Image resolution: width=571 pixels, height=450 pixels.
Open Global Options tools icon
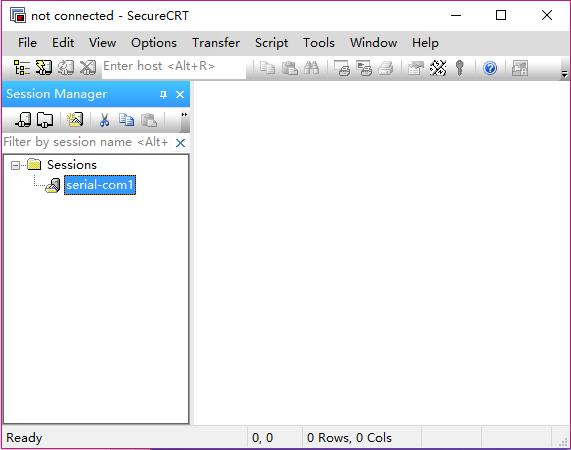pos(438,68)
